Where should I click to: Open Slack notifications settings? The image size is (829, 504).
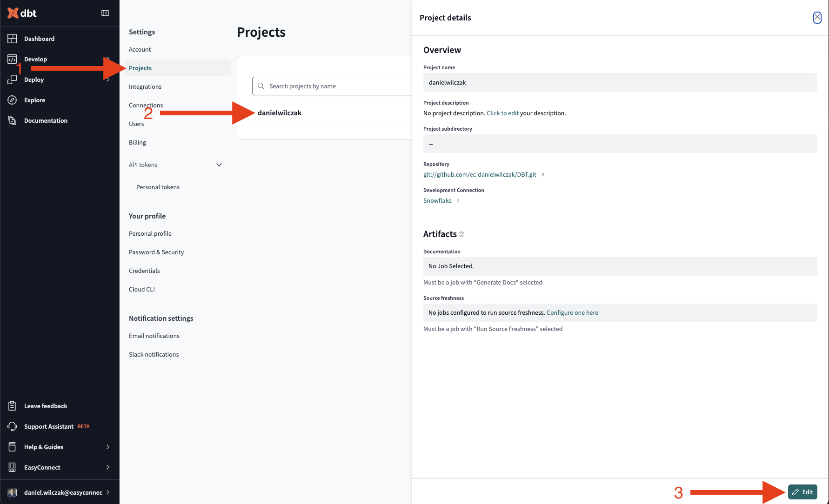tap(154, 354)
